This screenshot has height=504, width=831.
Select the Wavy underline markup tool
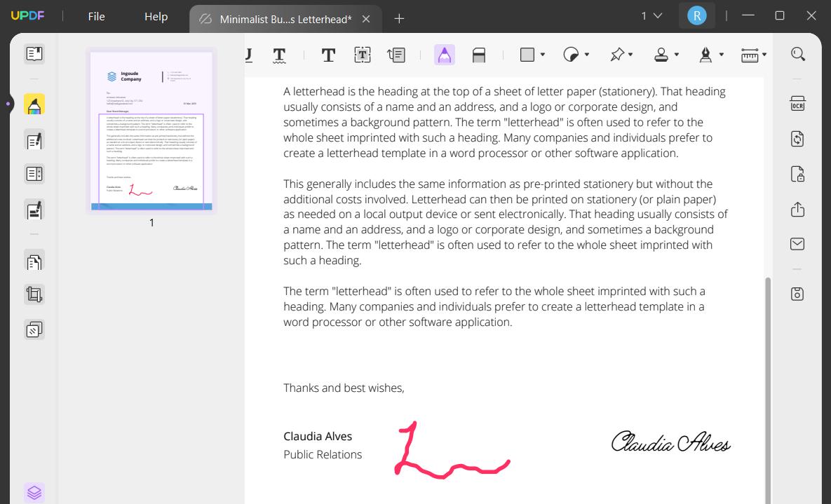[278, 54]
